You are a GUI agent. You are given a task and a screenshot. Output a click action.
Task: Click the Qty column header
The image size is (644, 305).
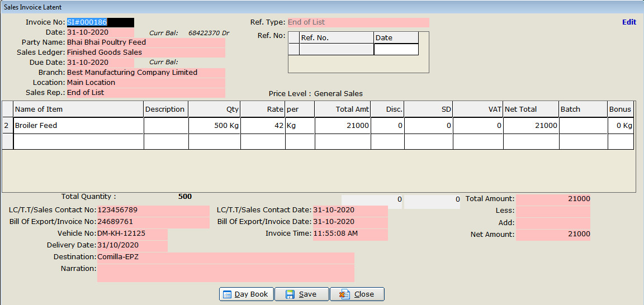pos(215,109)
